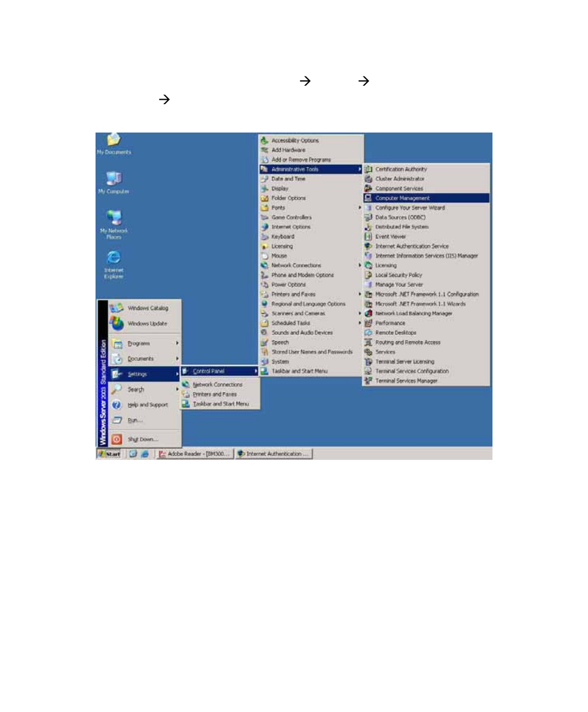588x712 pixels.
Task: Select Computer Management in Administrative Tools
Action: pyautogui.click(x=427, y=198)
